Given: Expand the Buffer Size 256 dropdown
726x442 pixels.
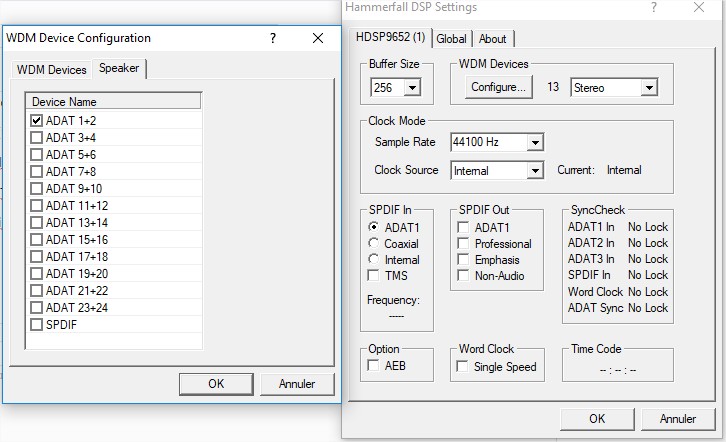Looking at the screenshot, I should 412,87.
